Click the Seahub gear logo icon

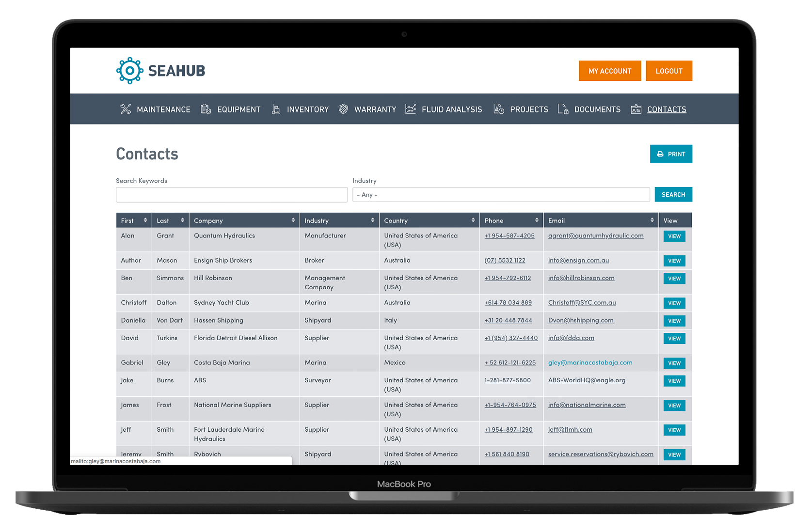tap(130, 71)
